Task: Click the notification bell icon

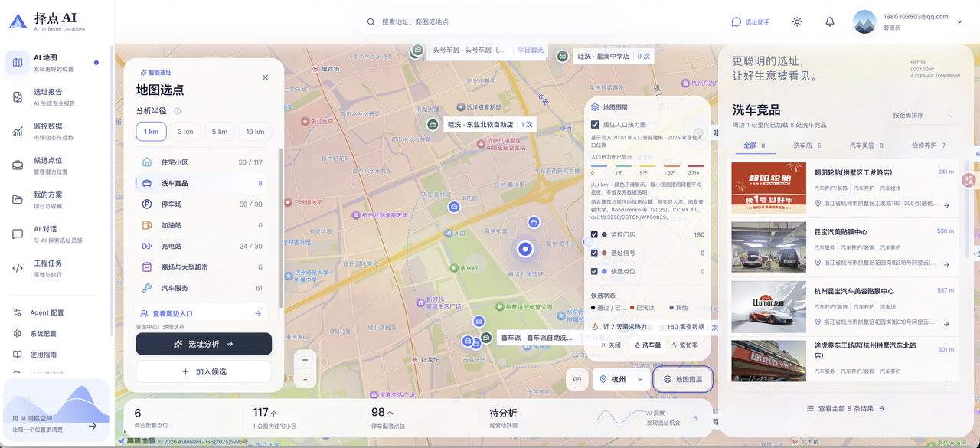Action: 830,21
